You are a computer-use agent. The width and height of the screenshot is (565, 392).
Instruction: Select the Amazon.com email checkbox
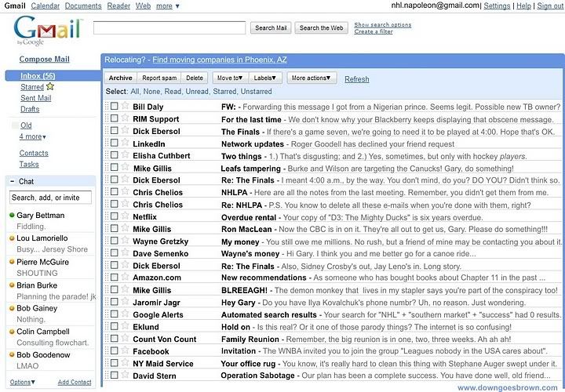pyautogui.click(x=115, y=278)
